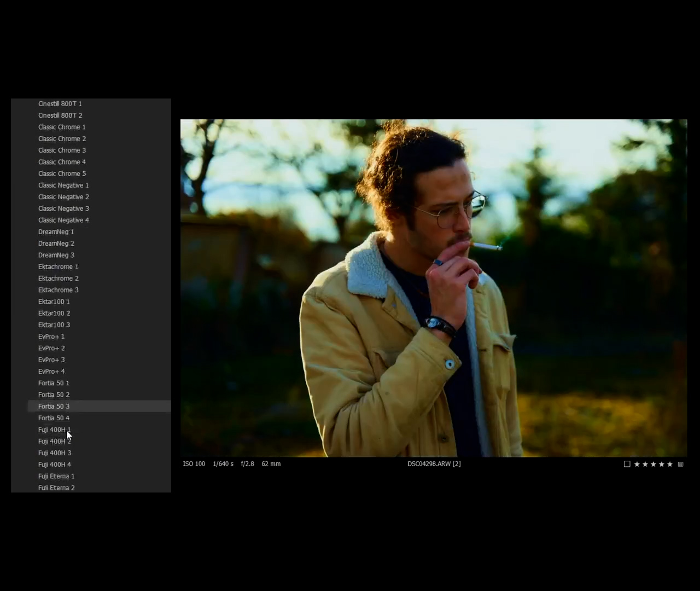This screenshot has height=591, width=700.
Task: Apply the Ektar100 3 preset
Action: [54, 325]
